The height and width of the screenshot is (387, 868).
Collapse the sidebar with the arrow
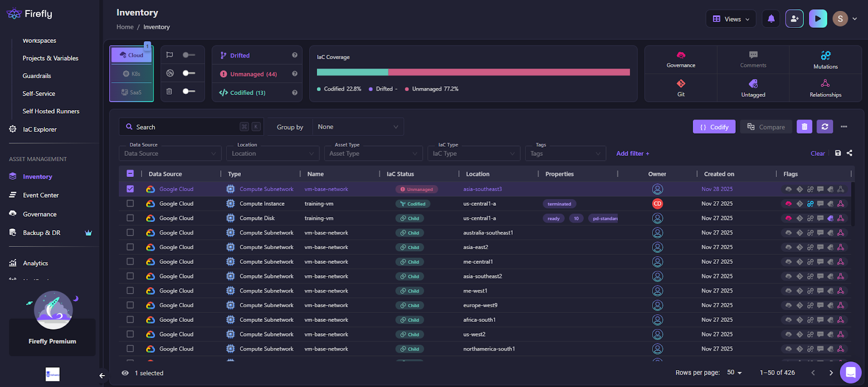pyautogui.click(x=102, y=375)
